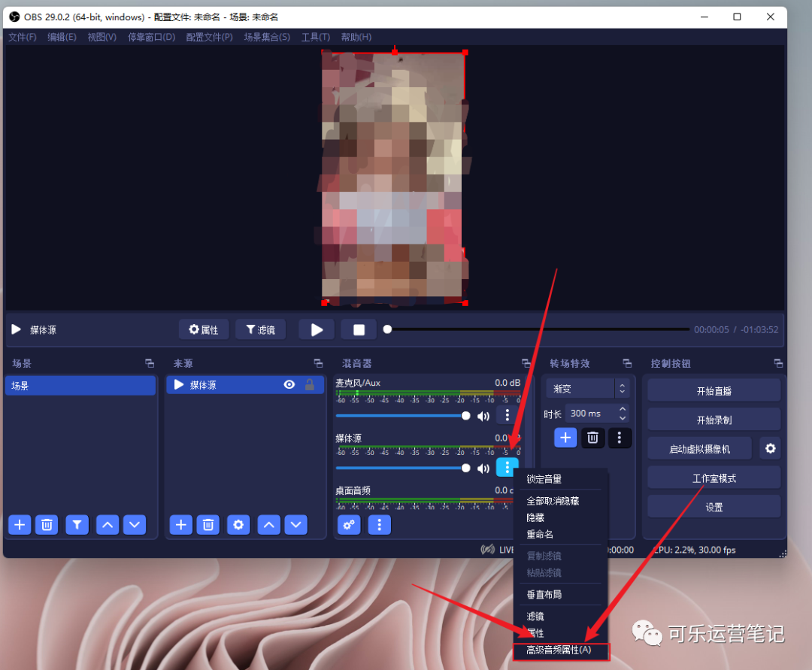Increase transition 时长 value
The width and height of the screenshot is (812, 670).
[x=623, y=409]
